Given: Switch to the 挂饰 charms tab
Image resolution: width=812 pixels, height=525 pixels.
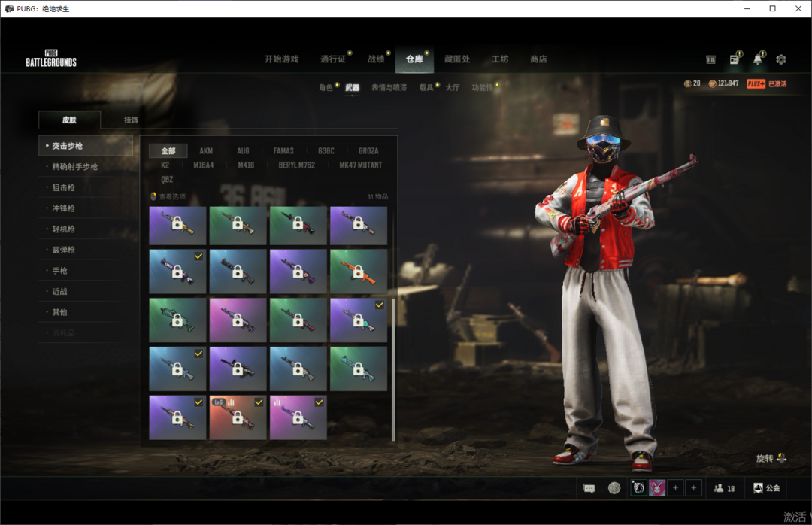Looking at the screenshot, I should tap(131, 120).
